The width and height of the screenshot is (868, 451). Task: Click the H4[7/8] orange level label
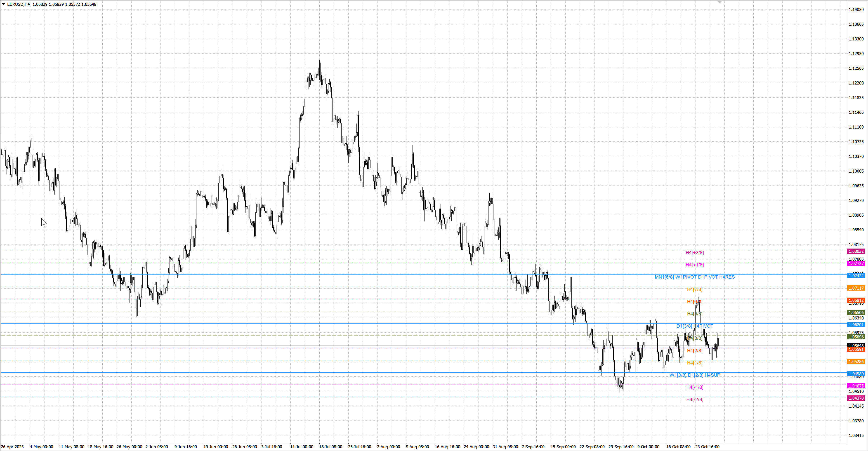[694, 289]
